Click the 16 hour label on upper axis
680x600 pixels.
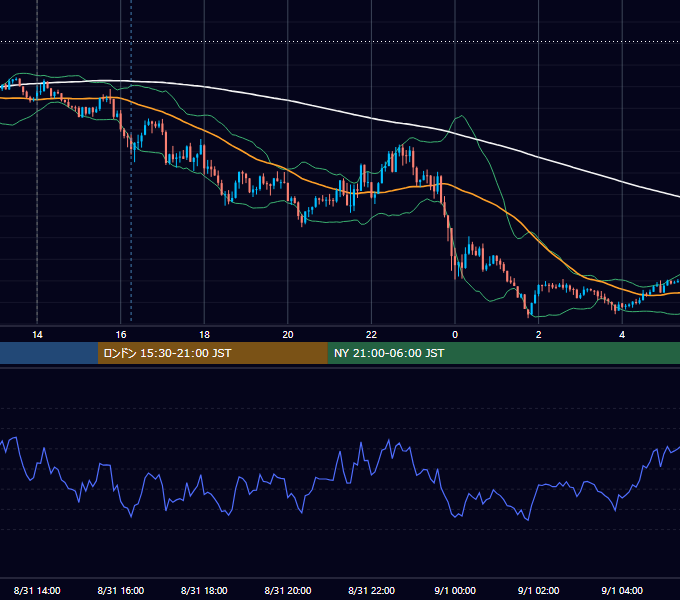121,335
